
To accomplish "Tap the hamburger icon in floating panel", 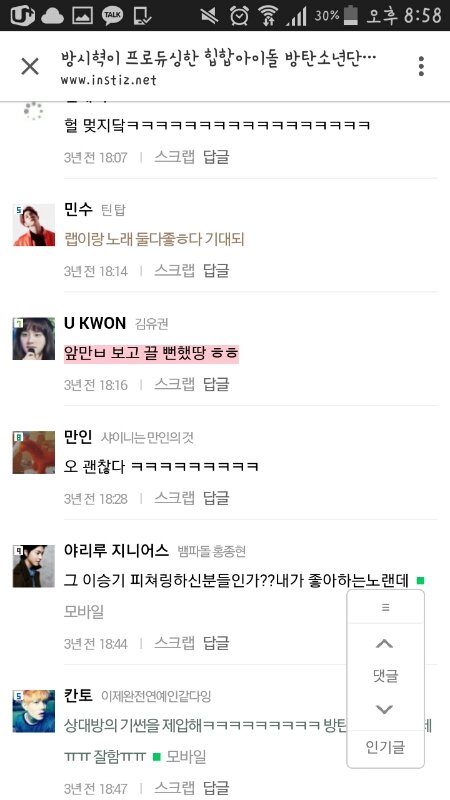I will point(386,607).
